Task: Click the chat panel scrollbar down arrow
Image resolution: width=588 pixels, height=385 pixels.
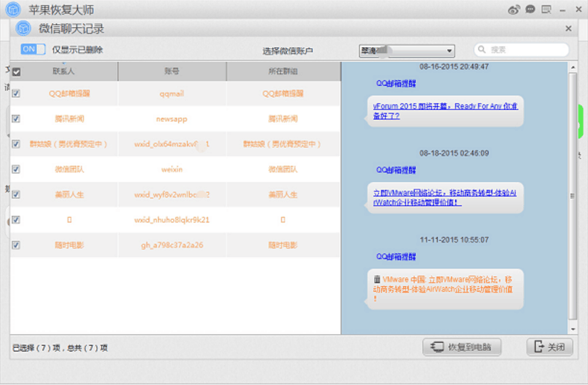Action: coord(573,330)
